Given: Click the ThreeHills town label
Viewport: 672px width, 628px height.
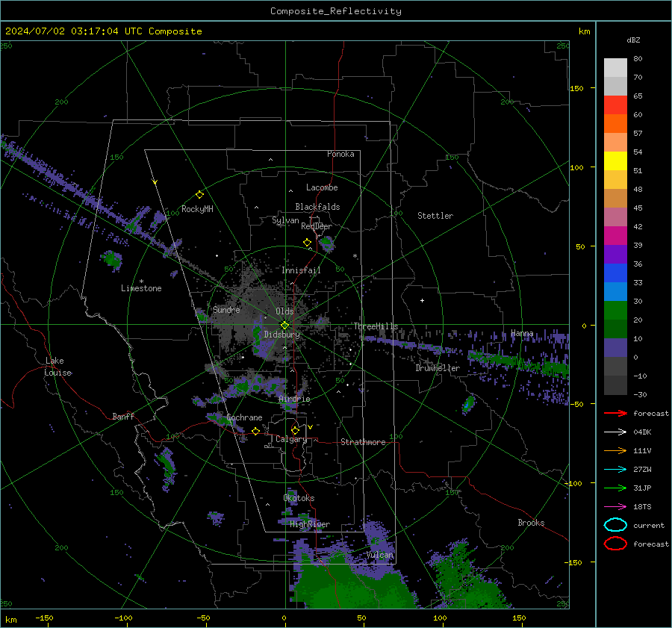Looking at the screenshot, I should click(x=376, y=326).
